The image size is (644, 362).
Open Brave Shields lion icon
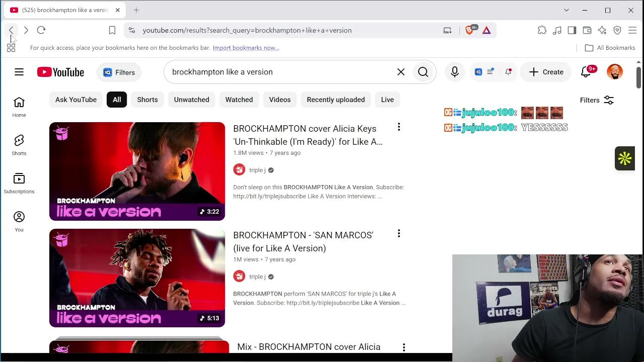tap(469, 30)
